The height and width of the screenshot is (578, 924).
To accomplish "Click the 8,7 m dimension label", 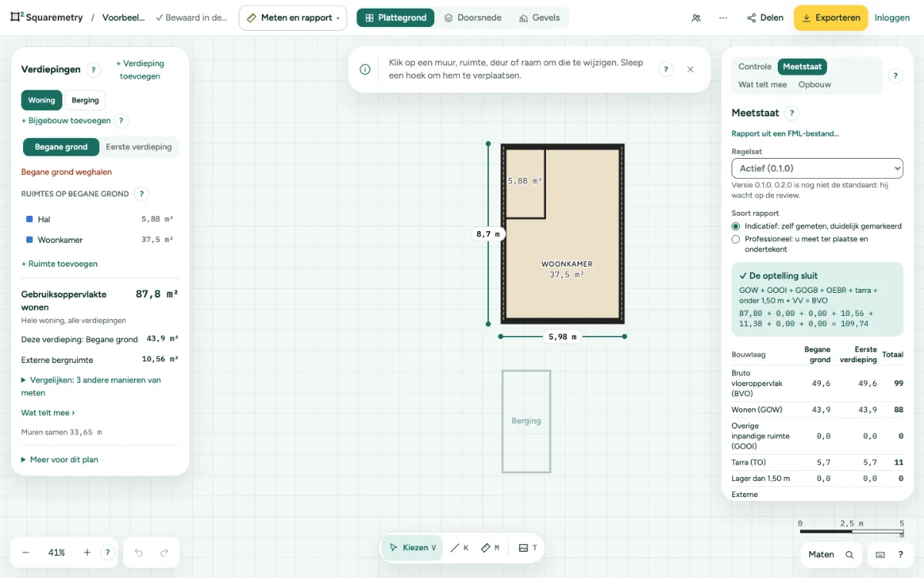I will (x=488, y=234).
